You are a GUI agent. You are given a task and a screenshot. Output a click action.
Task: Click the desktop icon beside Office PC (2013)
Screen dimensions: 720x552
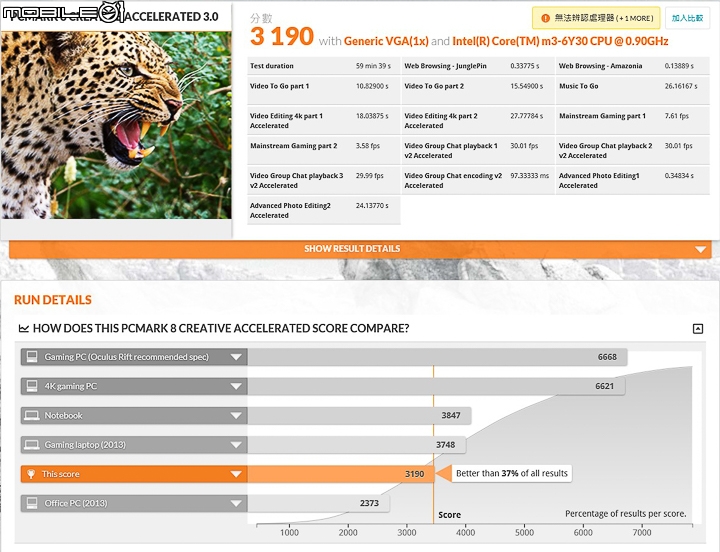32,503
